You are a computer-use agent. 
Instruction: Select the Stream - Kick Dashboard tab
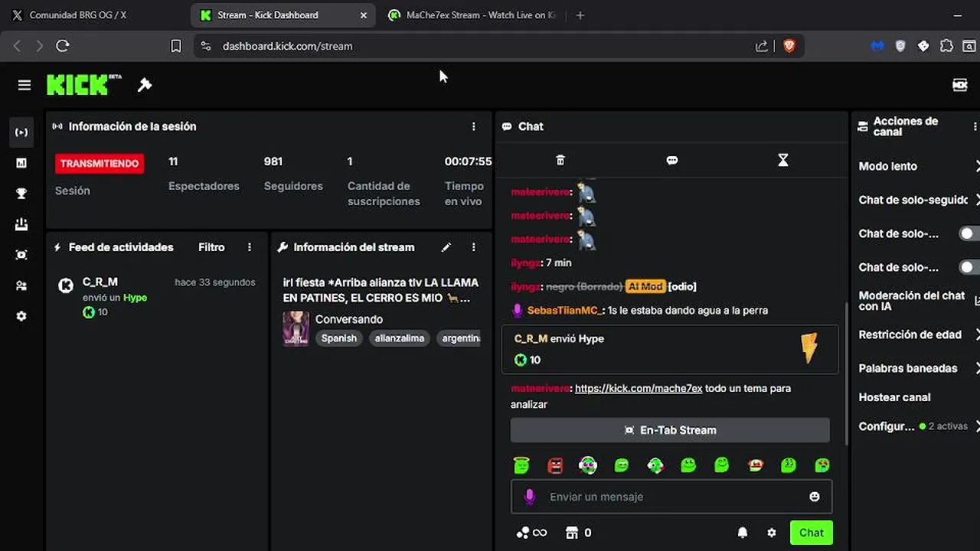(282, 15)
